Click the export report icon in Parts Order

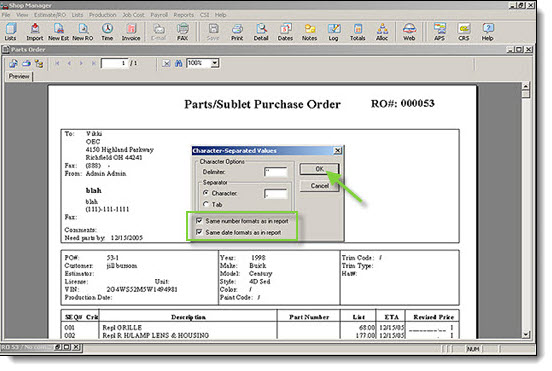(14, 63)
